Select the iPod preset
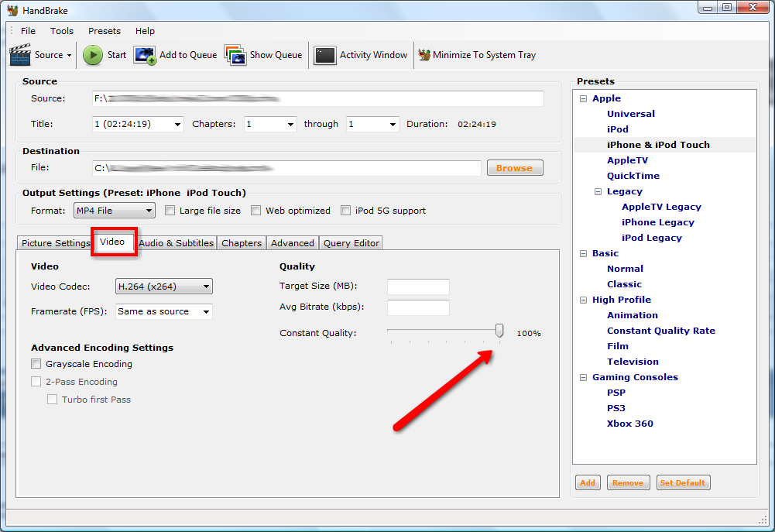This screenshot has width=775, height=532. point(618,129)
